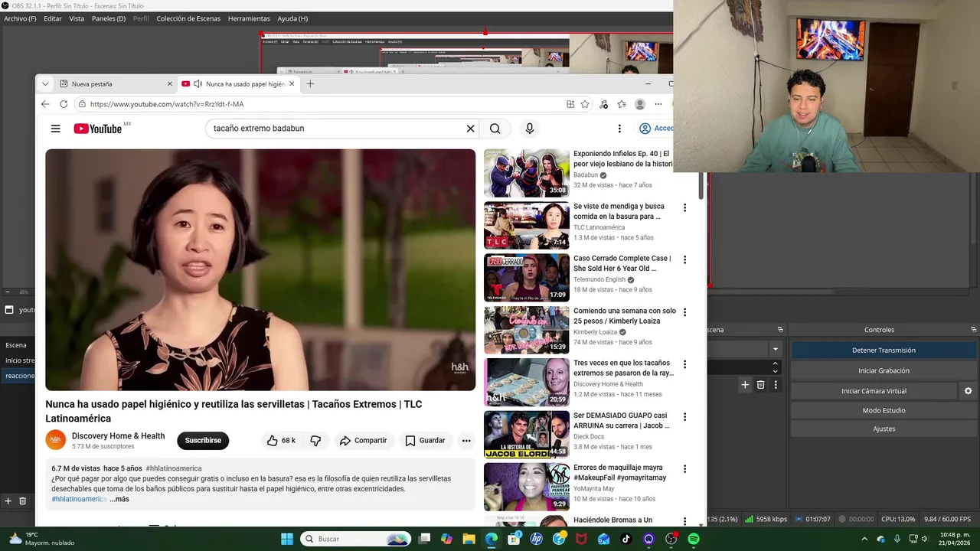Open the browser profile icon
Image resolution: width=980 pixels, height=551 pixels.
pyautogui.click(x=640, y=104)
